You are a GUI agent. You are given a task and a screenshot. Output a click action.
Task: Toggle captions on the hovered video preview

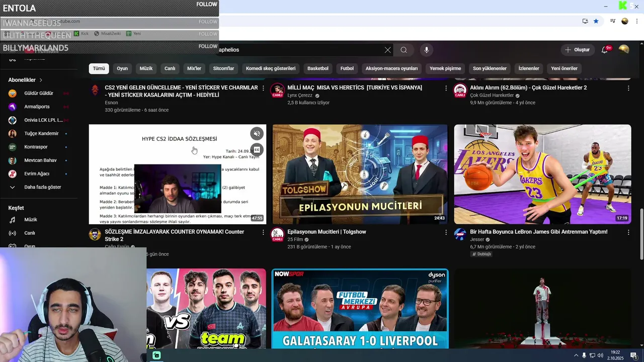(257, 150)
